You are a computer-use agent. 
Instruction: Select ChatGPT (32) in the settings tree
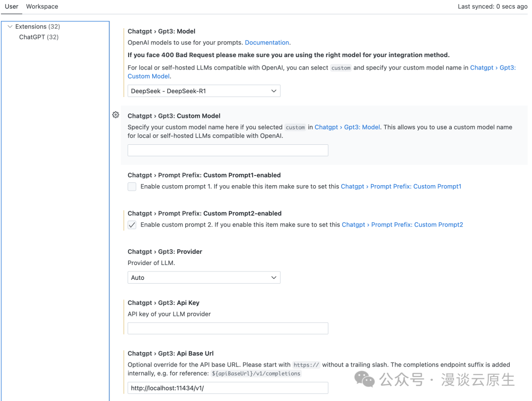coord(39,37)
